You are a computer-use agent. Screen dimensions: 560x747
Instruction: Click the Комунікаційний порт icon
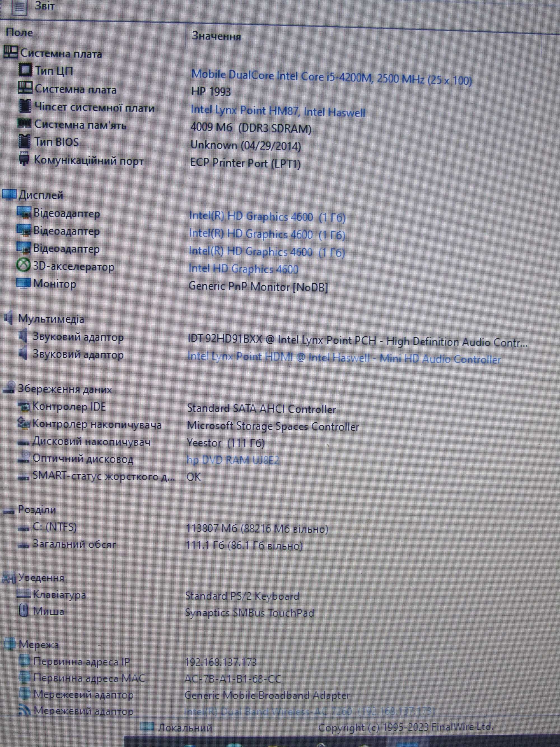[24, 159]
